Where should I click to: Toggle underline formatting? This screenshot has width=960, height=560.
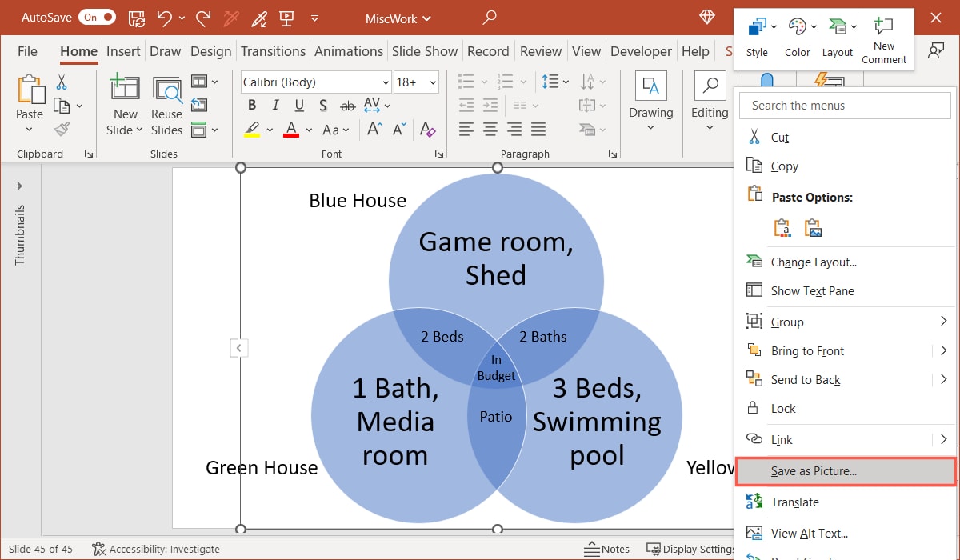point(298,105)
